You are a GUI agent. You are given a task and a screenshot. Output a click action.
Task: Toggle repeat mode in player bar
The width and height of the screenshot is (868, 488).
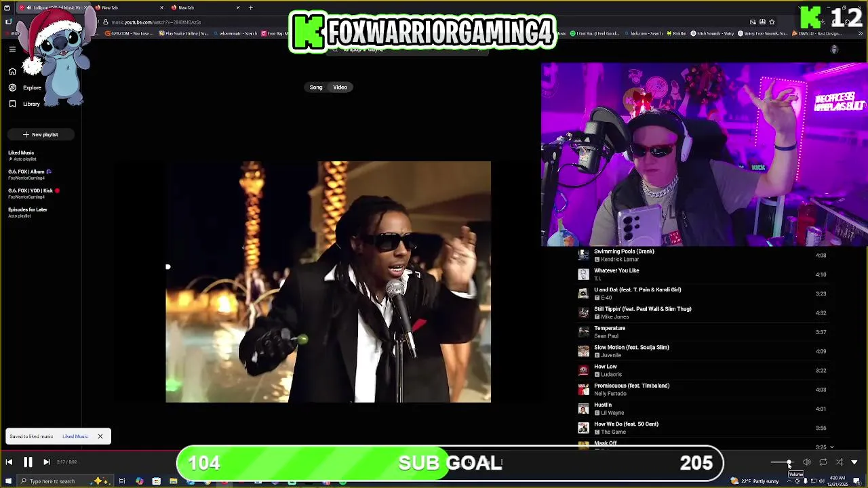(823, 462)
